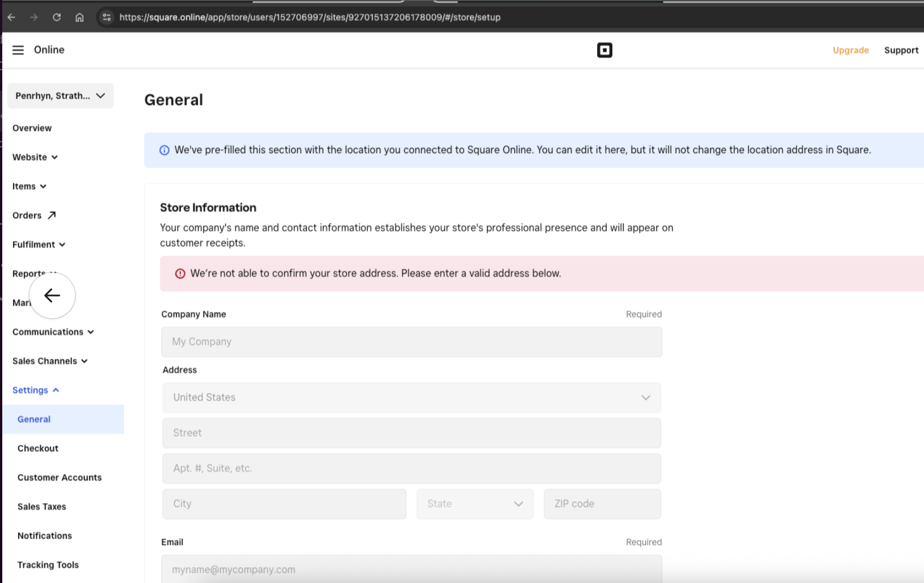Click the Support link
The height and width of the screenshot is (583, 924).
[x=901, y=50]
